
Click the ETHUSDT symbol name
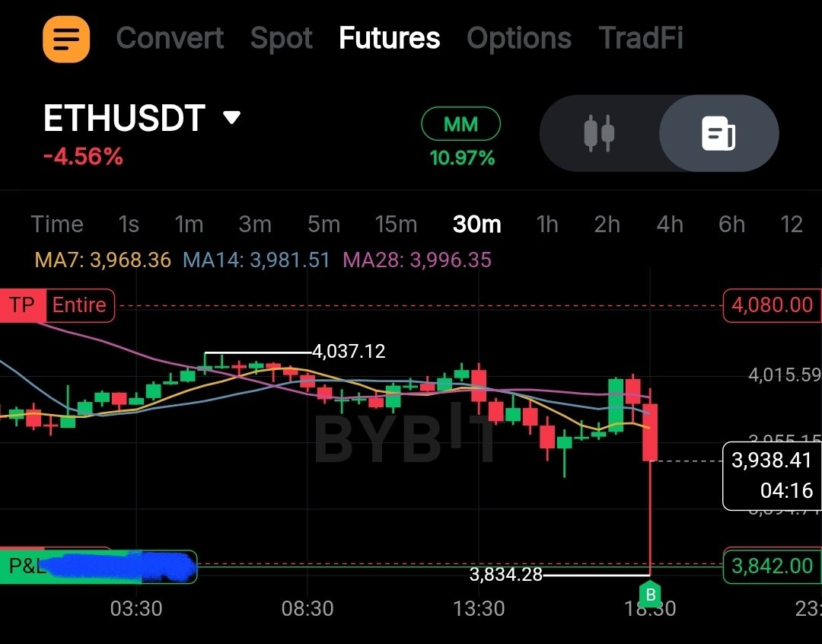124,118
